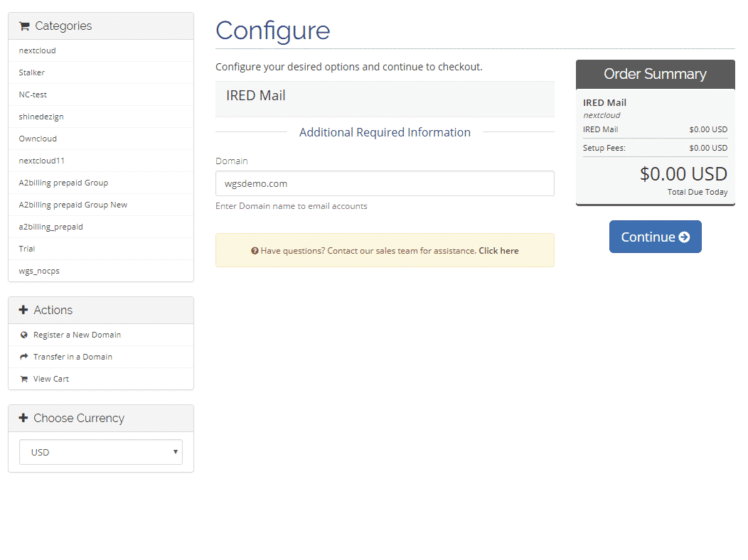Open the currency selection dropdown
The image size is (748, 560).
pos(100,452)
